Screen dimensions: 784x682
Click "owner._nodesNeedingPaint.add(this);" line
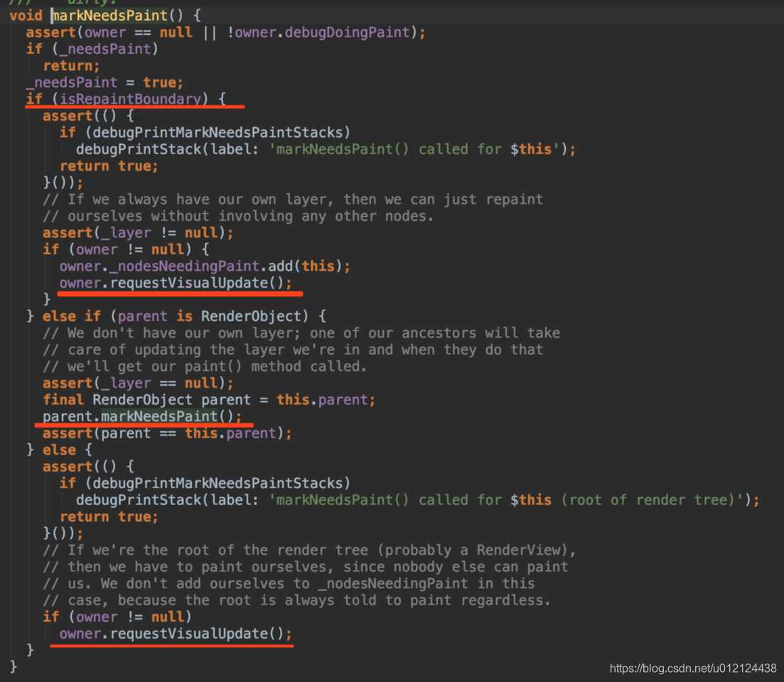(x=205, y=266)
